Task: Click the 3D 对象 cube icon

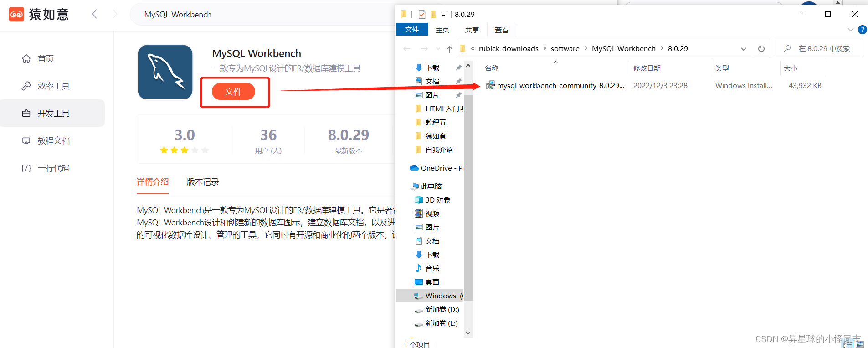Action: click(419, 200)
